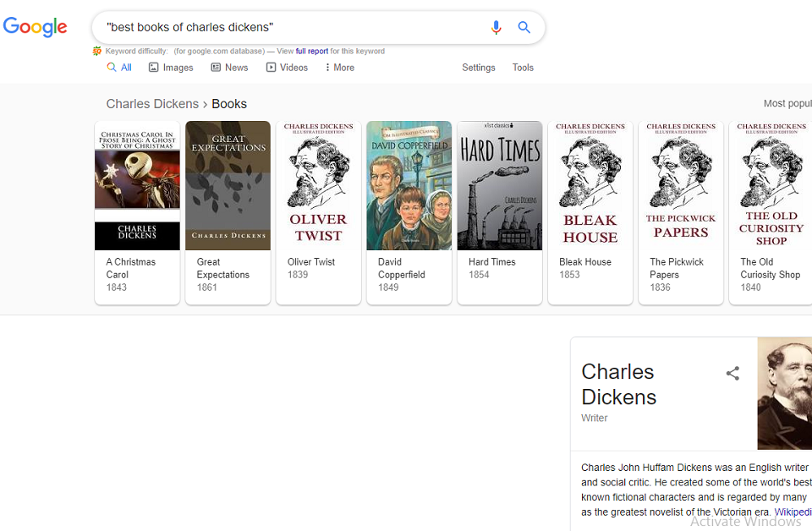This screenshot has height=531, width=812.
Task: Click the Charles Dickens breadcrumb link
Action: point(152,103)
